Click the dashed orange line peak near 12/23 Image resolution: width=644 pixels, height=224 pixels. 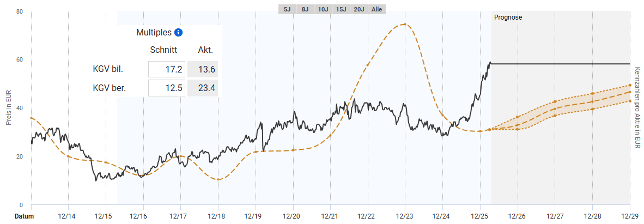(x=404, y=24)
